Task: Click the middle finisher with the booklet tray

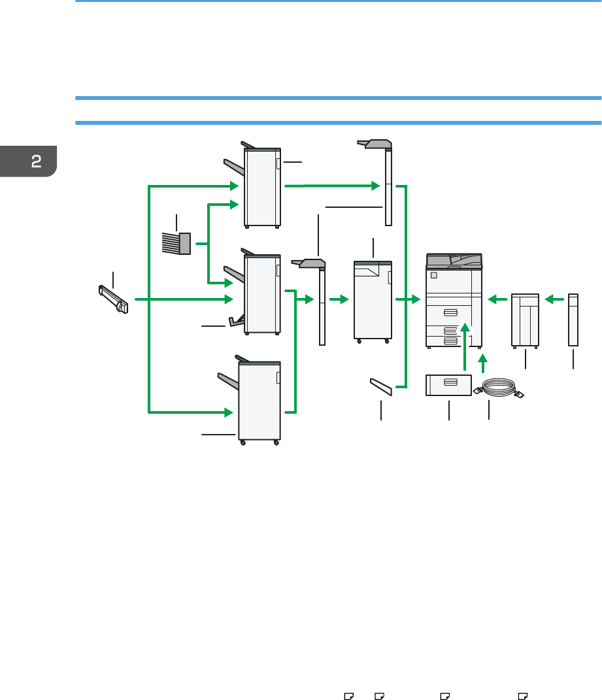Action: click(261, 294)
